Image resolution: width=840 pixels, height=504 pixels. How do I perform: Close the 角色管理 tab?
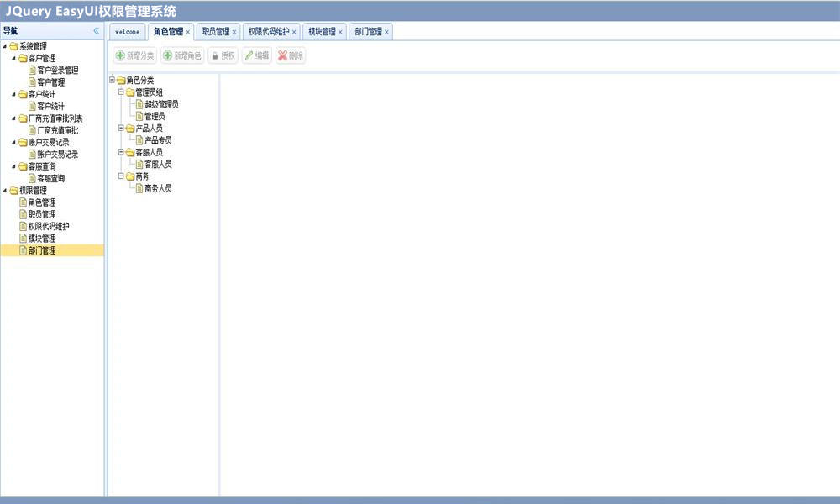pyautogui.click(x=188, y=32)
